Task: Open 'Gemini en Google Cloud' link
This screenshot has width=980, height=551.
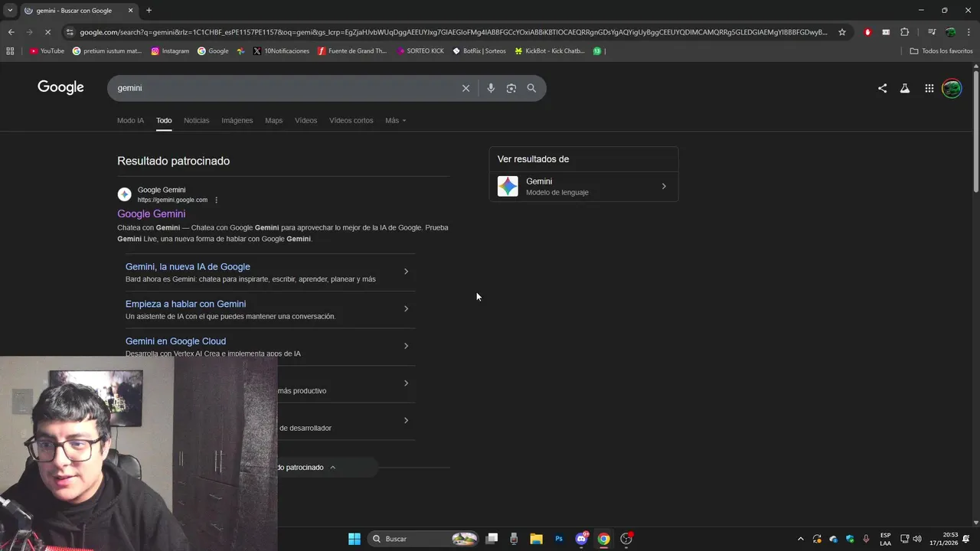Action: 175,341
